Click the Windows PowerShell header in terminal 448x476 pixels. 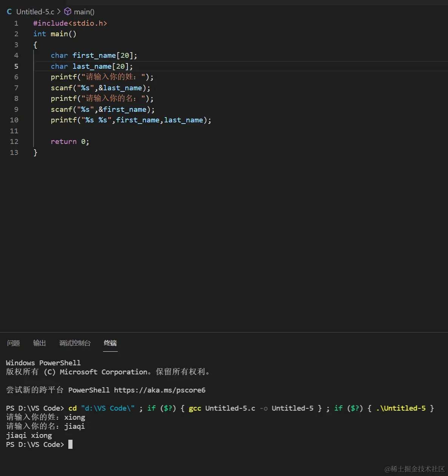pyautogui.click(x=43, y=363)
